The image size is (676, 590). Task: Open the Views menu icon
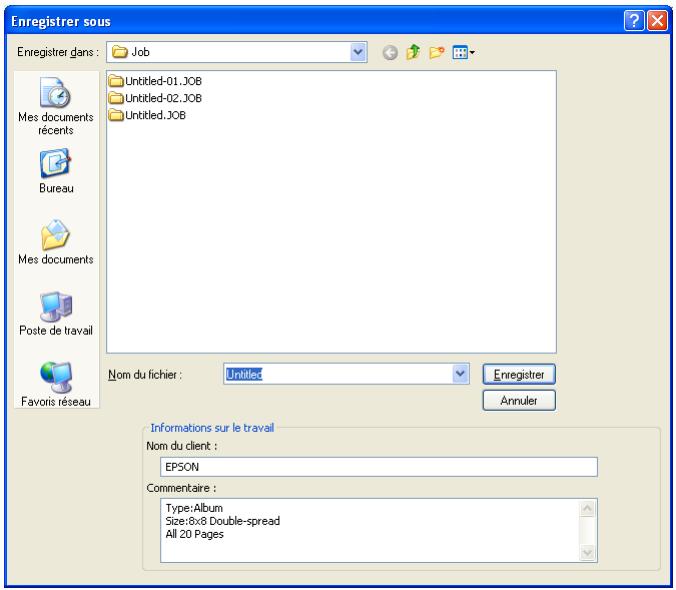pos(463,53)
